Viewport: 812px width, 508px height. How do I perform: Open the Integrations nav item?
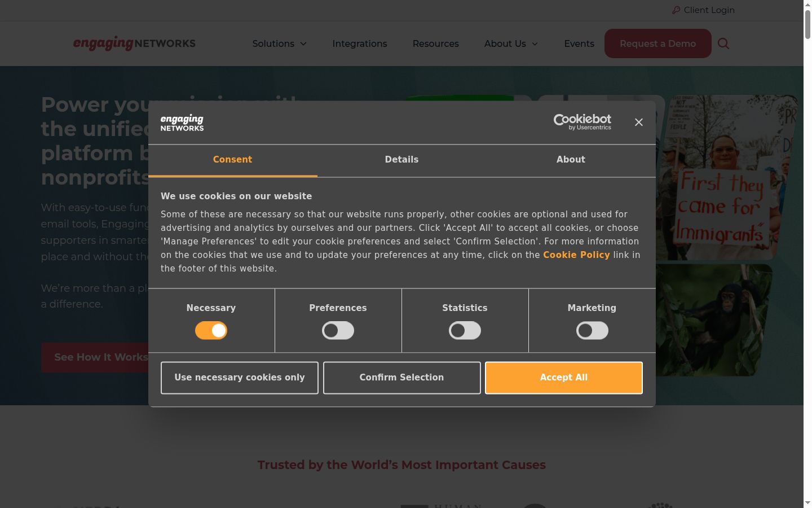[x=360, y=43]
